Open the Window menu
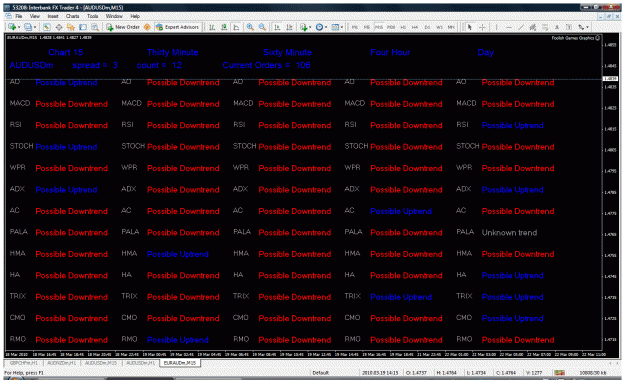Viewport: 625px width, 380px height. click(x=114, y=16)
